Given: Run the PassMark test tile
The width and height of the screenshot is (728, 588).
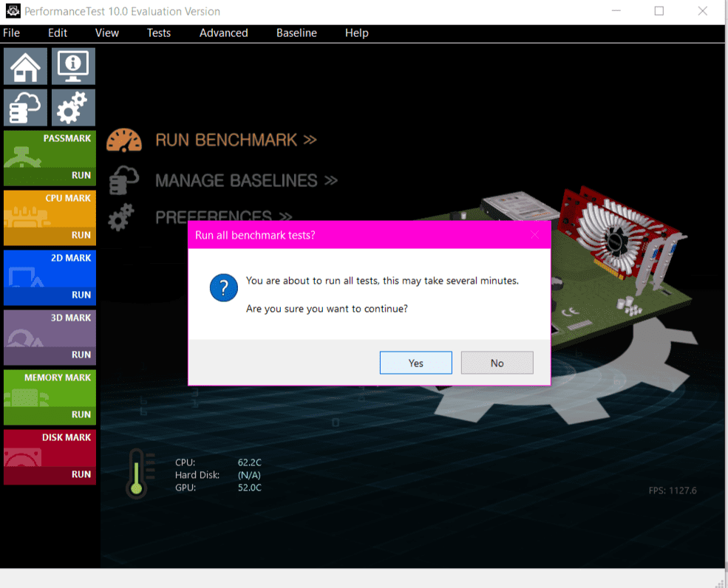Looking at the screenshot, I should tap(50, 158).
